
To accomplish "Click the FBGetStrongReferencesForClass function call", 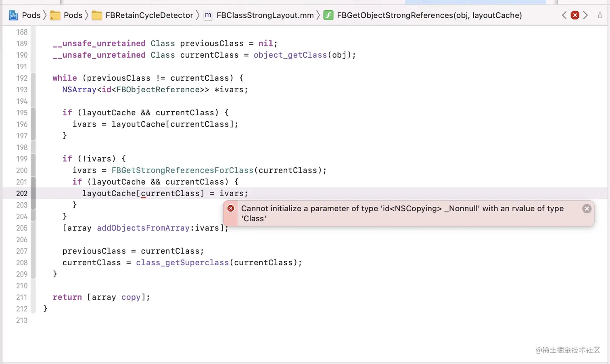I will click(182, 170).
